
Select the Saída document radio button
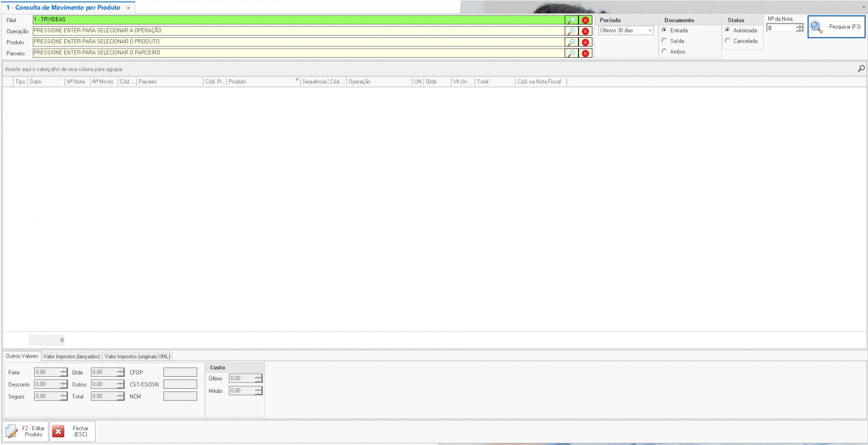pos(664,41)
